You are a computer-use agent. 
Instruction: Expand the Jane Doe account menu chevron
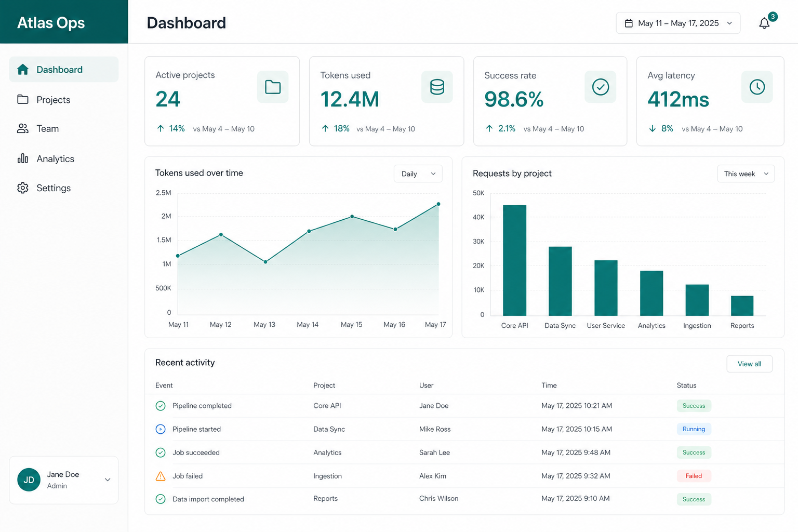pyautogui.click(x=108, y=480)
